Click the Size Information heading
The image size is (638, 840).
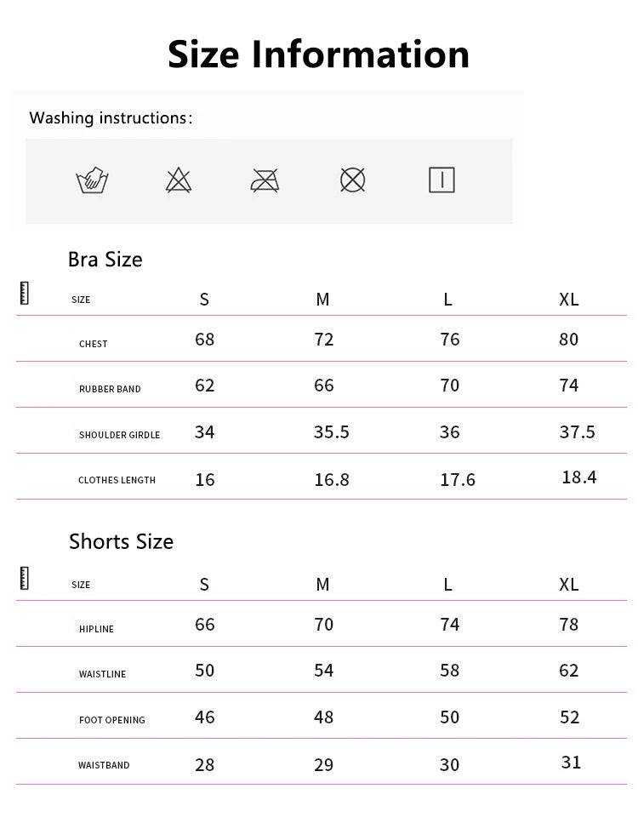tap(318, 54)
